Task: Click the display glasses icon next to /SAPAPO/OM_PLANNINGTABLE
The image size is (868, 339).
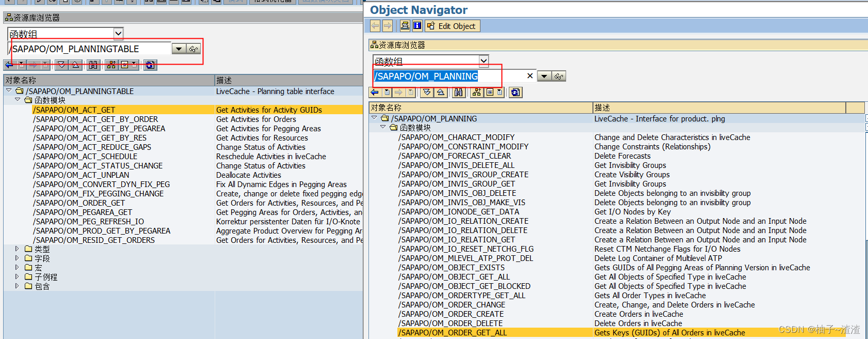Action: [194, 49]
